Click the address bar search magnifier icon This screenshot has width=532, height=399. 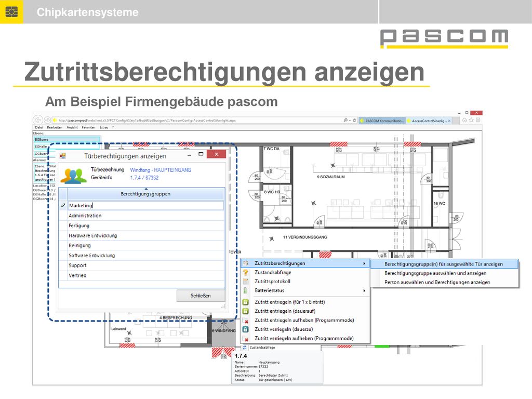pos(345,120)
